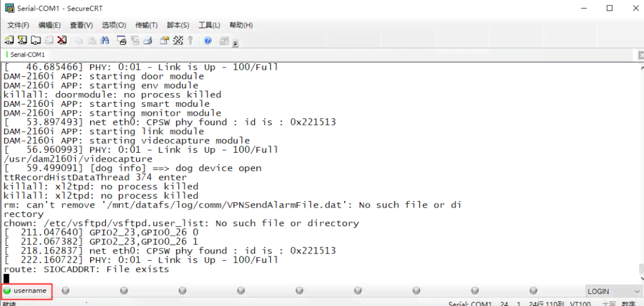Click the Connect in Tab icon
644x306 pixels.
click(x=36, y=40)
